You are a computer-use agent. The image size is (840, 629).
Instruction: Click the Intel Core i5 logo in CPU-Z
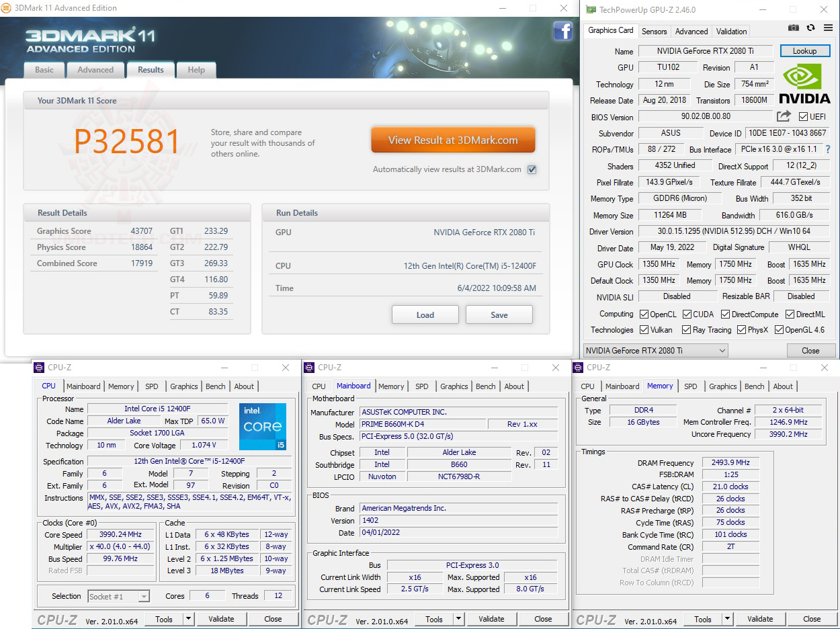coord(263,426)
